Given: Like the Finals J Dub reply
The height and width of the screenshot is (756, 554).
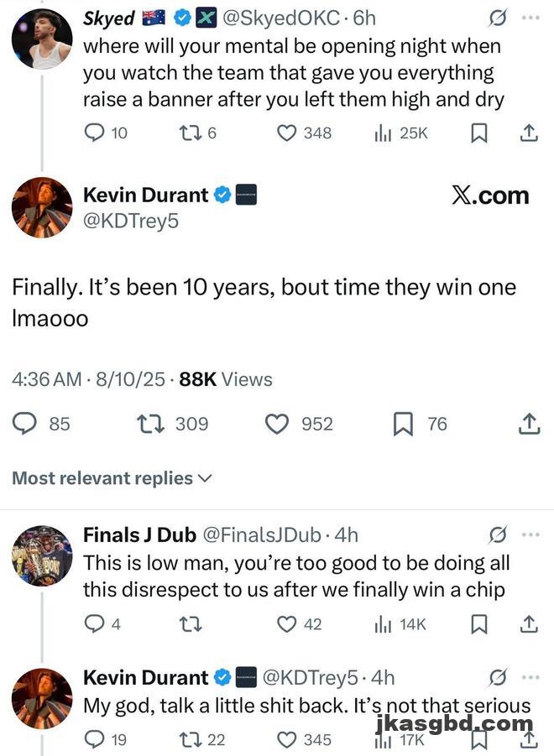Looking at the screenshot, I should coord(287,623).
